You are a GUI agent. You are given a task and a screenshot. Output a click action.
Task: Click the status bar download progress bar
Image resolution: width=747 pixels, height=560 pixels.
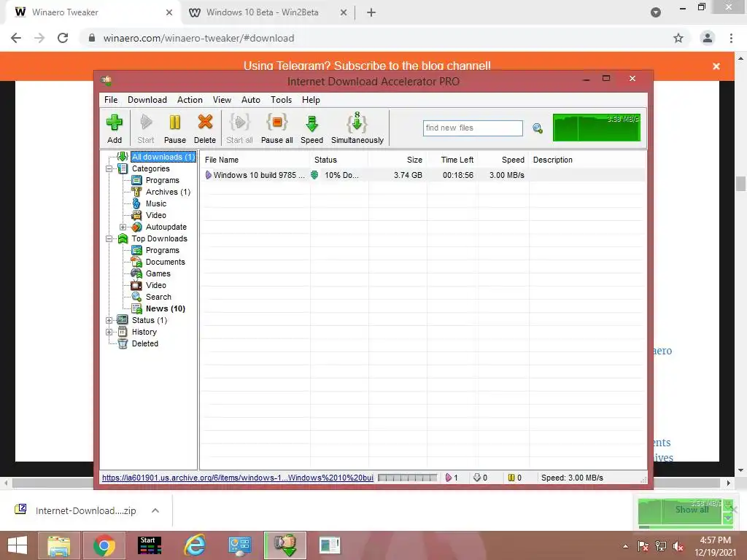(407, 478)
